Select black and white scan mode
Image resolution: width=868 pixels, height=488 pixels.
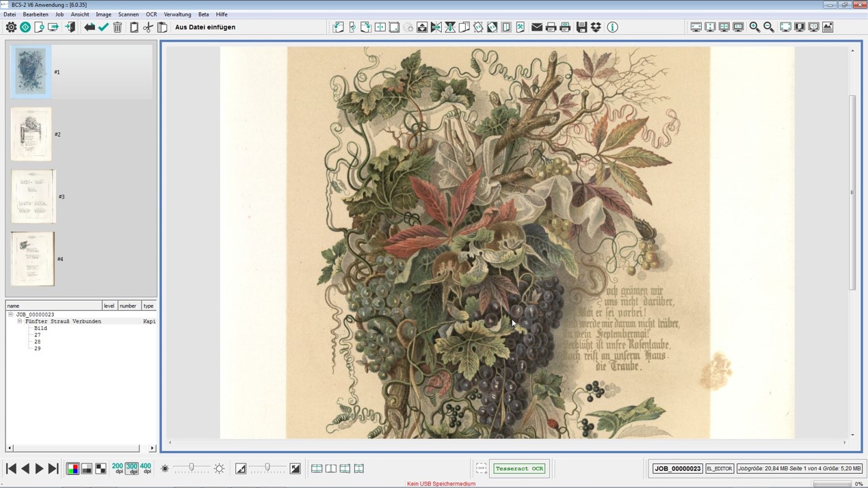pos(101,469)
